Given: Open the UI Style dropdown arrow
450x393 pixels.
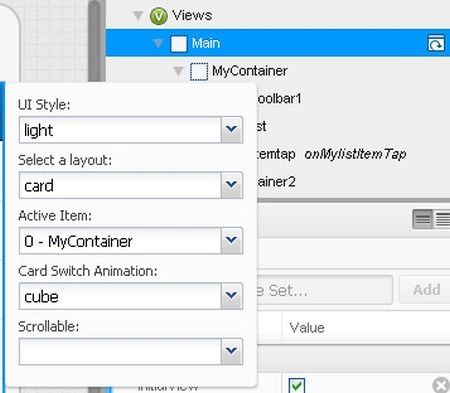Looking at the screenshot, I should click(x=232, y=130).
